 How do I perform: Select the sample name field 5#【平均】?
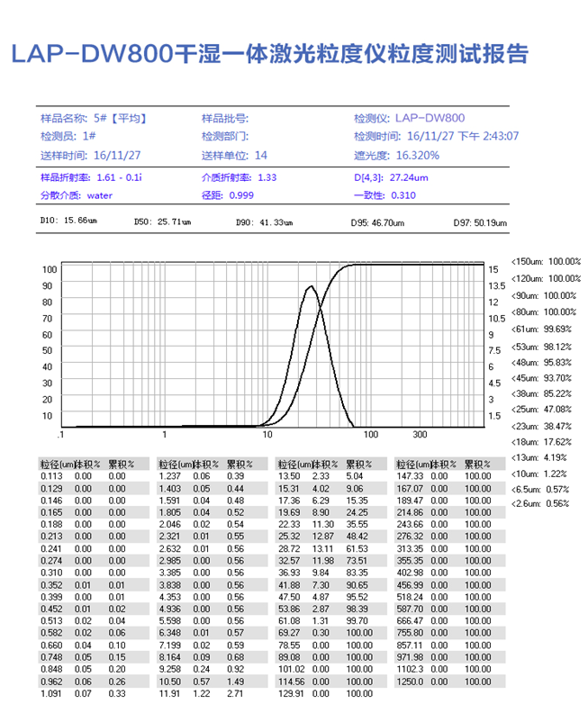121,118
